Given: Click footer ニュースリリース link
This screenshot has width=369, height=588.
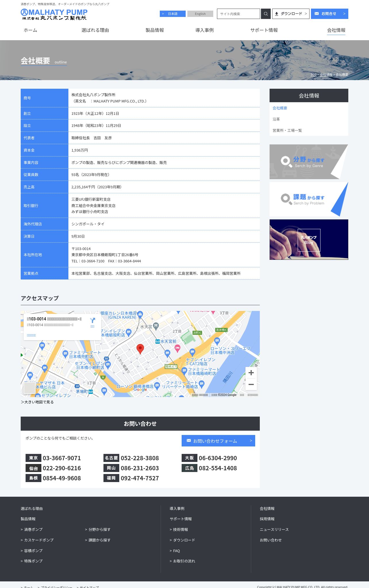Looking at the screenshot, I should [274, 529].
